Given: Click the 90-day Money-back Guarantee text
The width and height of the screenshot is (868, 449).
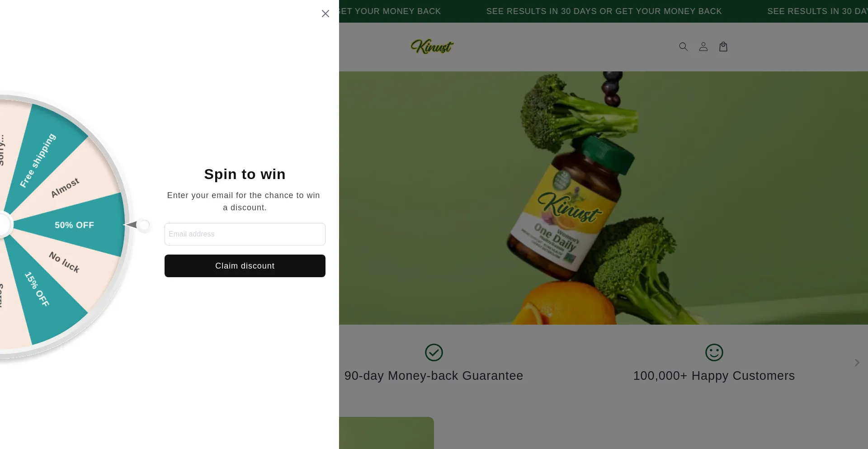Looking at the screenshot, I should (434, 376).
